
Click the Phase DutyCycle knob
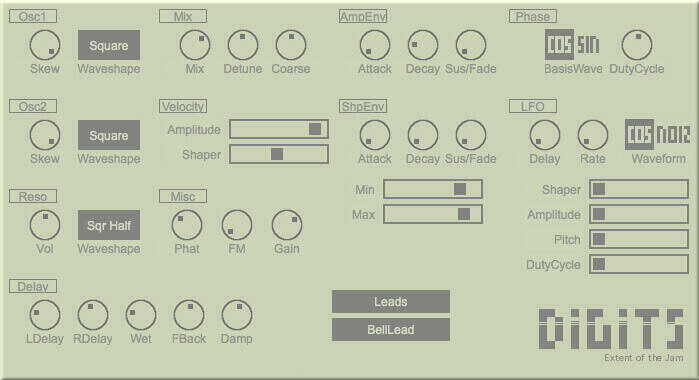[x=637, y=45]
